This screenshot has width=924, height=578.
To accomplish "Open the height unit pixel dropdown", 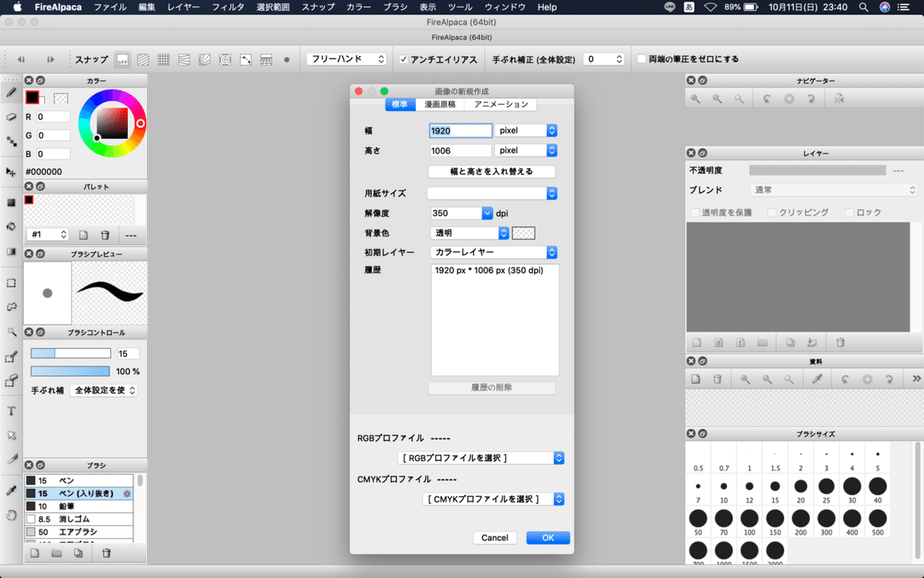I will 526,150.
